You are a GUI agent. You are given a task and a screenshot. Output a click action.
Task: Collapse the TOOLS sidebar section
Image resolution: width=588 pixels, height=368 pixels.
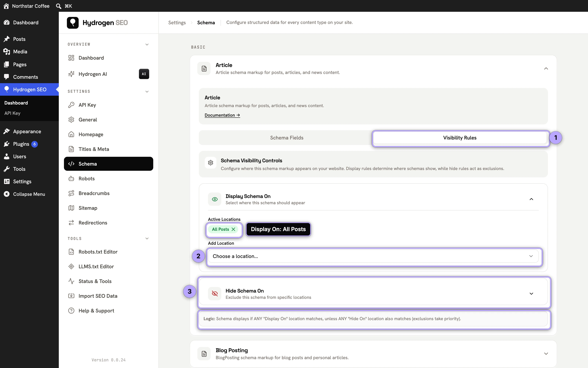[x=147, y=238]
